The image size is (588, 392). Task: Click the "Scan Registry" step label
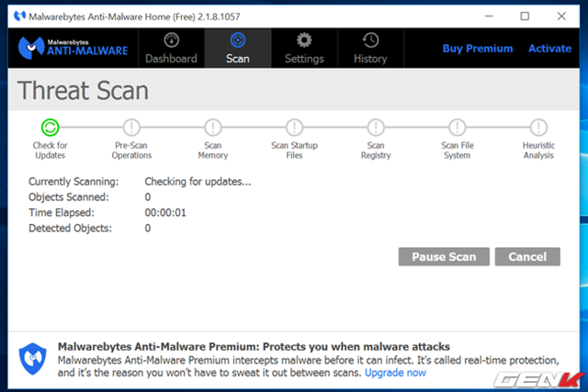coord(376,151)
